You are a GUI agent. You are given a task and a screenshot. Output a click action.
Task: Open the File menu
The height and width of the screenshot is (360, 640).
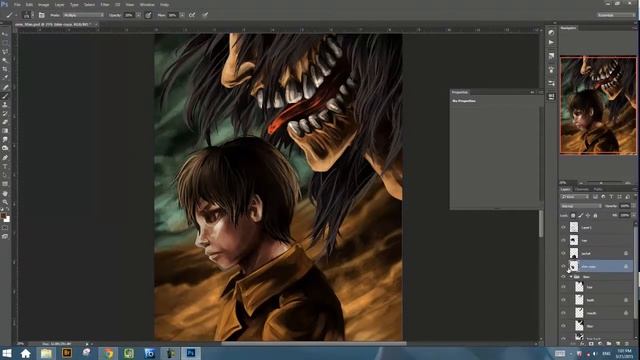[17, 4]
